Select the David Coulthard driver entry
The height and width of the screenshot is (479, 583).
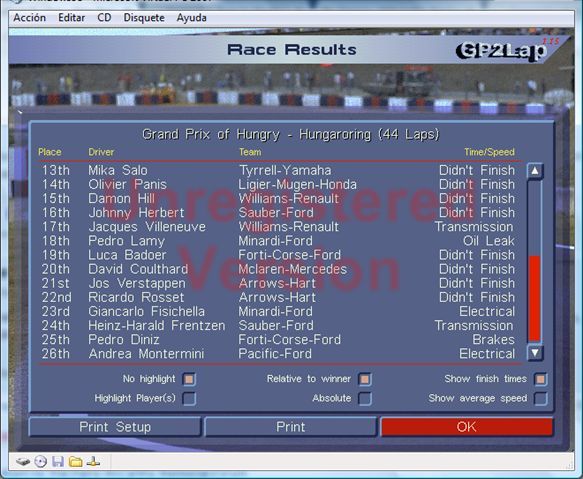pos(138,269)
